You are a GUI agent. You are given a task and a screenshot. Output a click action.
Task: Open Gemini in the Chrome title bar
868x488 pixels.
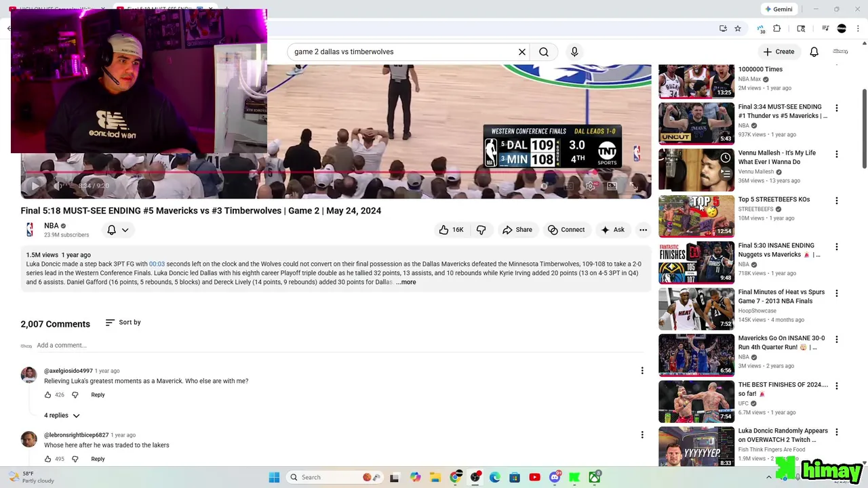(778, 9)
